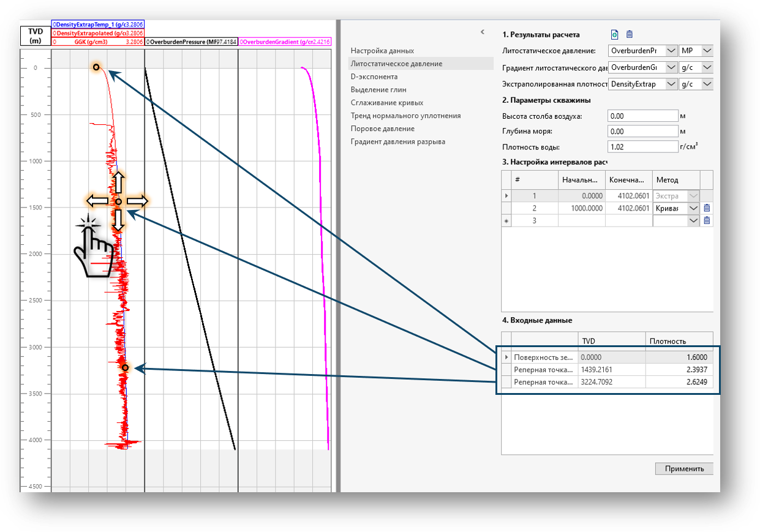Select the GGK (g/cm3) curve header
The image size is (760, 532).
(98, 42)
